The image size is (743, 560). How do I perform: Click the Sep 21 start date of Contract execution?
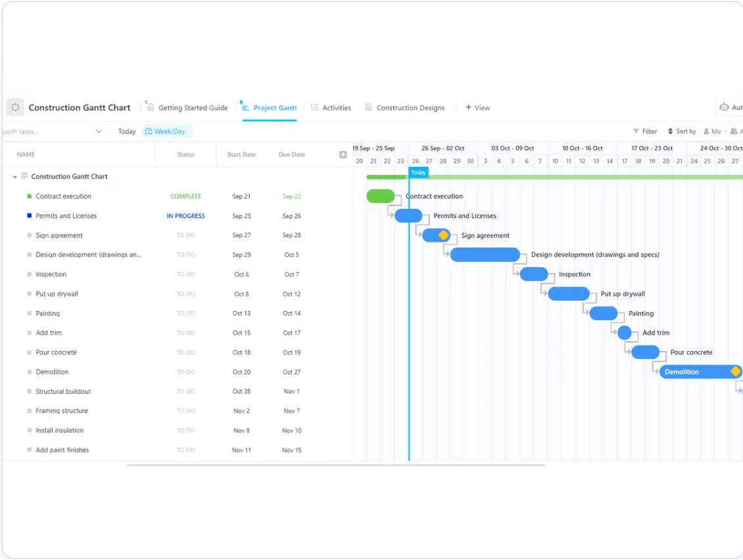(x=241, y=196)
